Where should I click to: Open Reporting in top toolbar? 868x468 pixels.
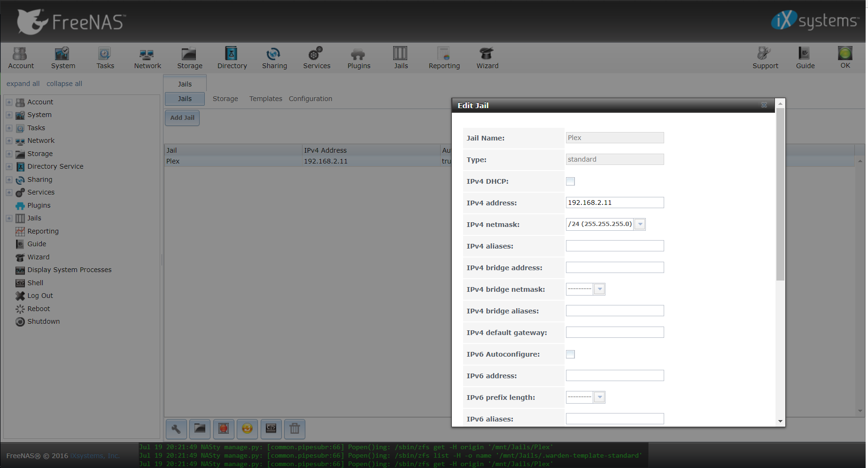pos(444,58)
